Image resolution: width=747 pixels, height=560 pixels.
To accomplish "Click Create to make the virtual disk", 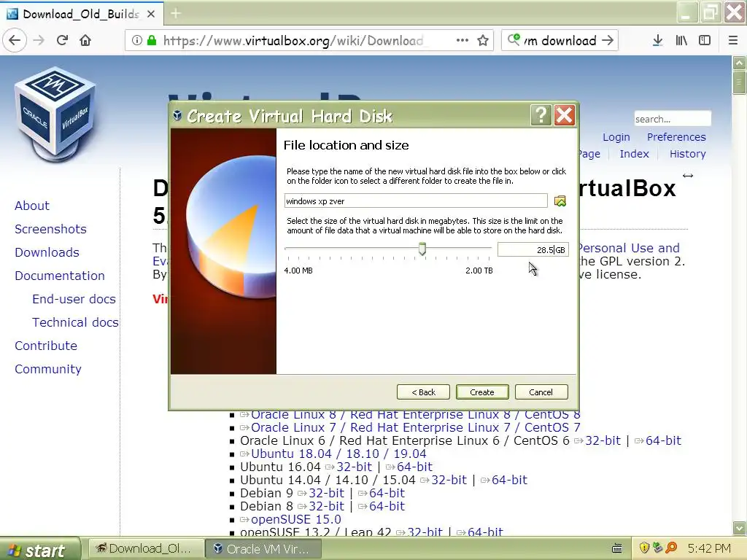I will coord(482,392).
